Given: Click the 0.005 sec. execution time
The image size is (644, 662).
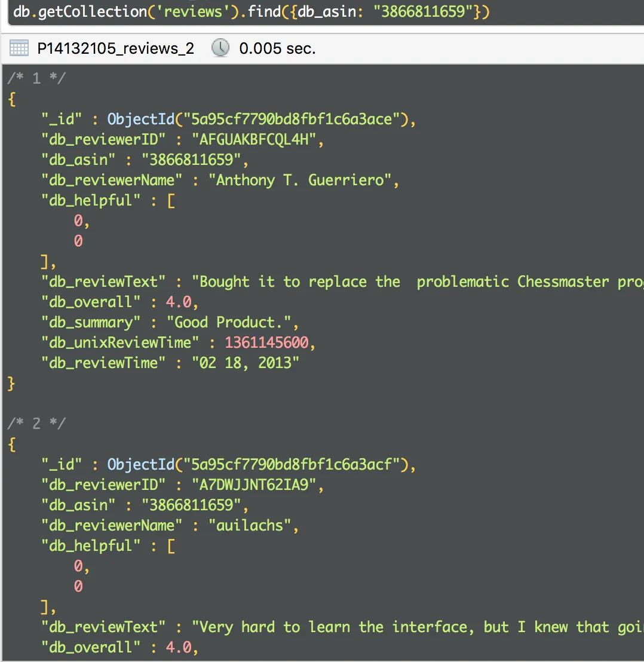Looking at the screenshot, I should pos(277,48).
